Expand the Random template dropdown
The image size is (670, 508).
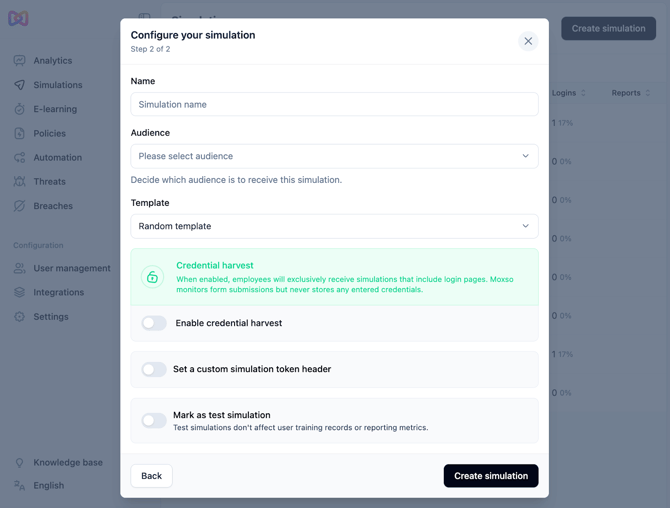[334, 226]
